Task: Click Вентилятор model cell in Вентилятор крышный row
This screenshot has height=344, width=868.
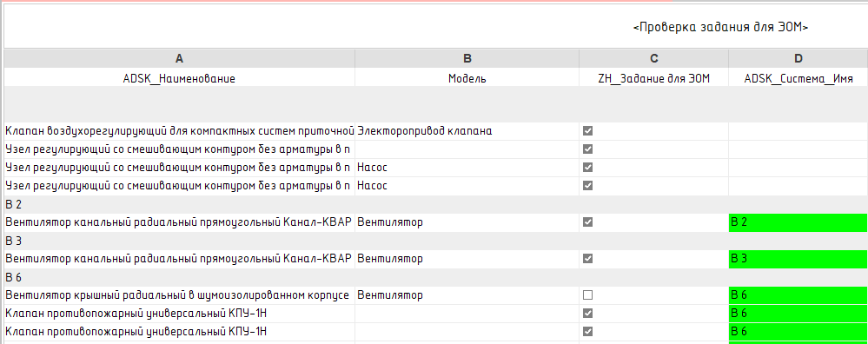Action: click(x=467, y=295)
